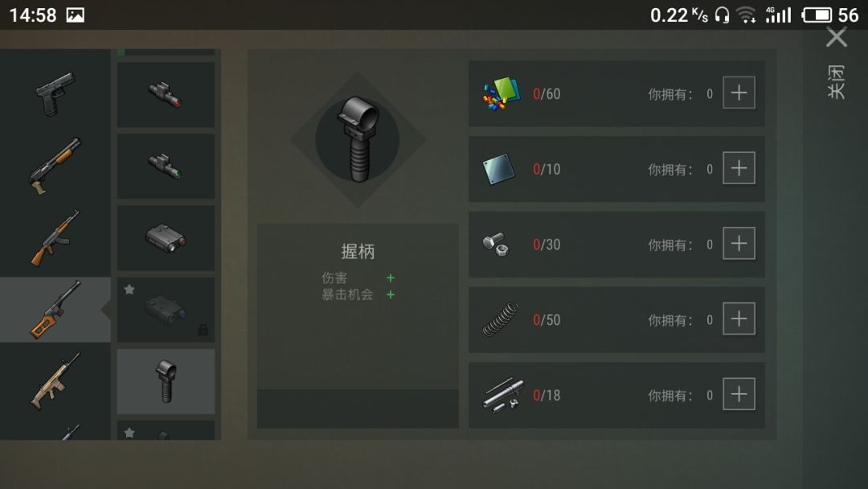Screen dimensions: 868x489
Task: Add metal plates with the 0/10 plus button
Action: point(739,168)
